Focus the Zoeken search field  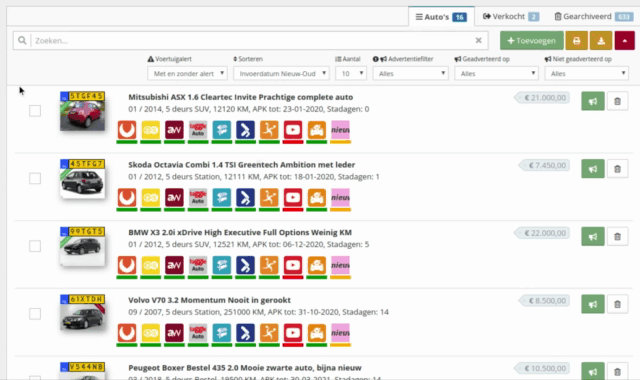(253, 40)
